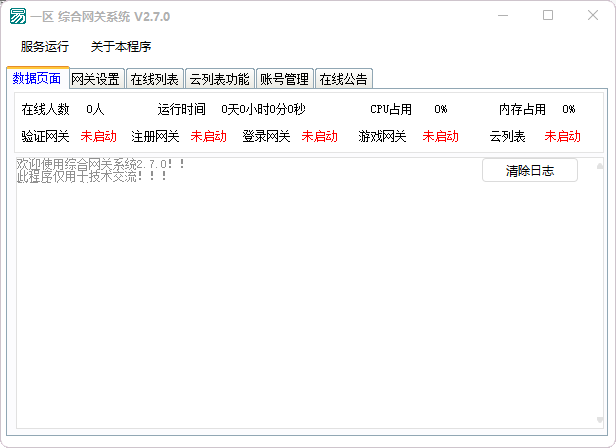Open the 在线列表 tab

(155, 79)
